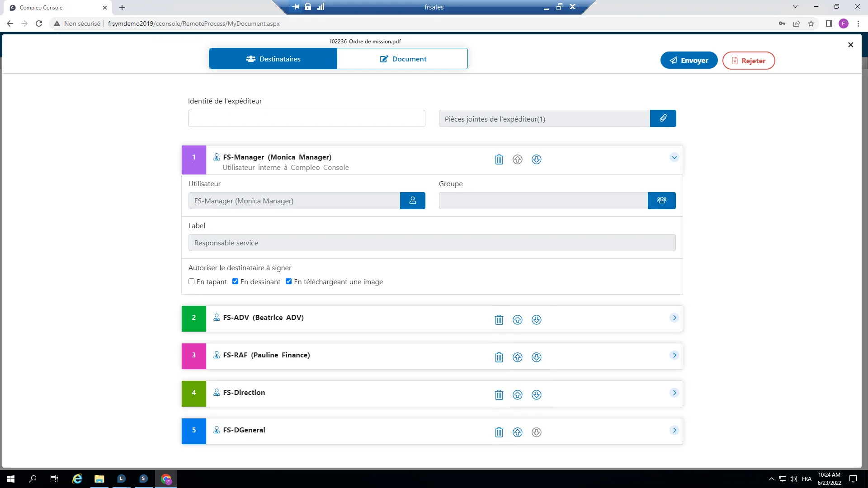Pin the frsales remote session bar
Viewport: 868px width, 488px height.
coord(296,7)
